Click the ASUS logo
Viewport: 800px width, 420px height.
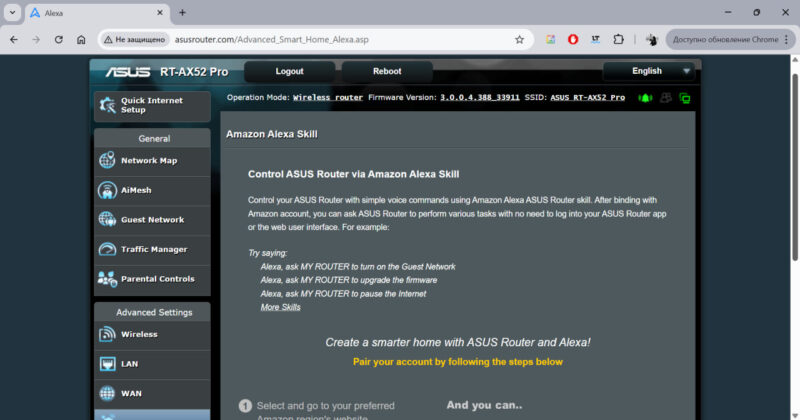(128, 72)
